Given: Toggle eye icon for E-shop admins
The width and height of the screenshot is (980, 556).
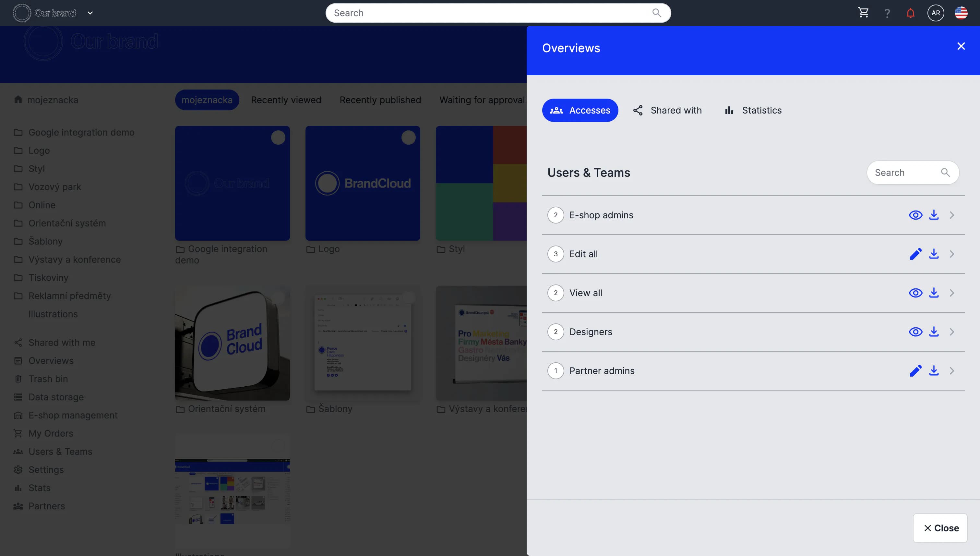Looking at the screenshot, I should 915,215.
